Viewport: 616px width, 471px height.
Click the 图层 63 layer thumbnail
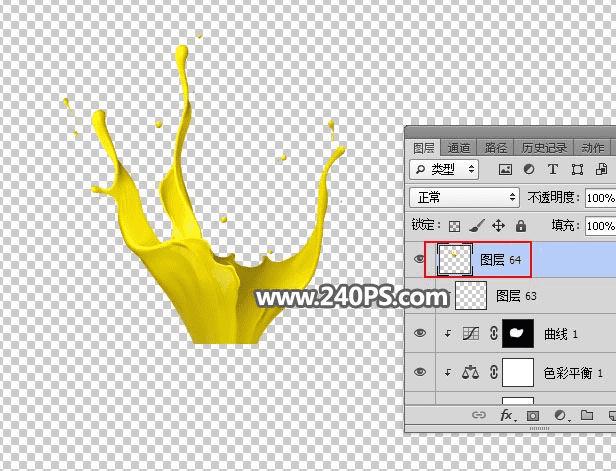[471, 296]
